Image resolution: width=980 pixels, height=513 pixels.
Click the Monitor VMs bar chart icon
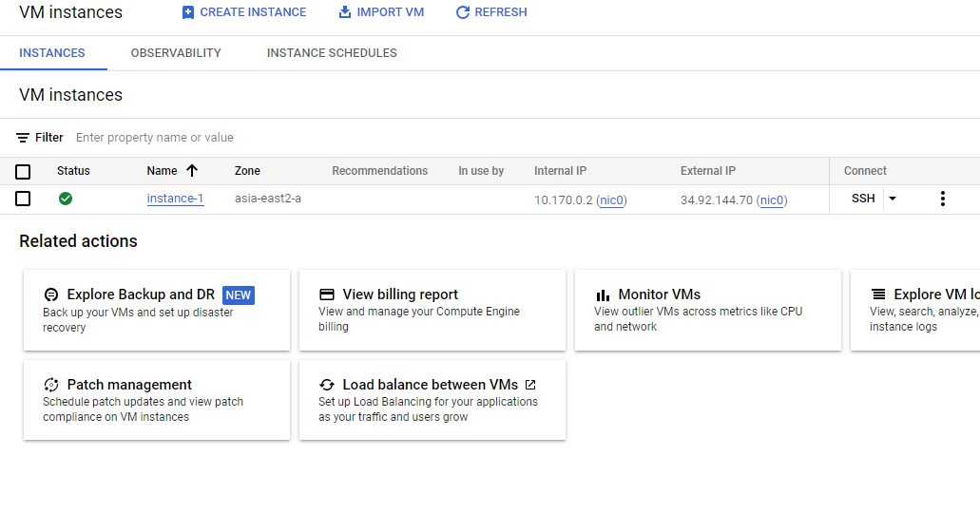tap(603, 294)
